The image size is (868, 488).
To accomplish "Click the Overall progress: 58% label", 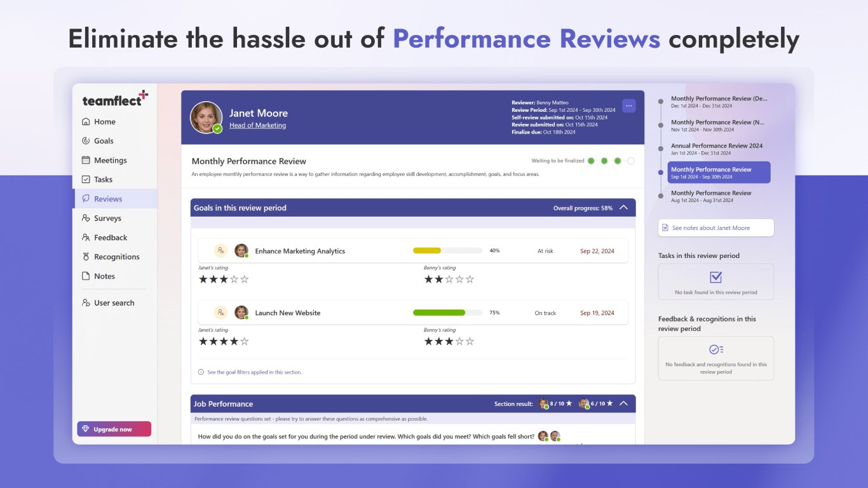I will coord(583,208).
